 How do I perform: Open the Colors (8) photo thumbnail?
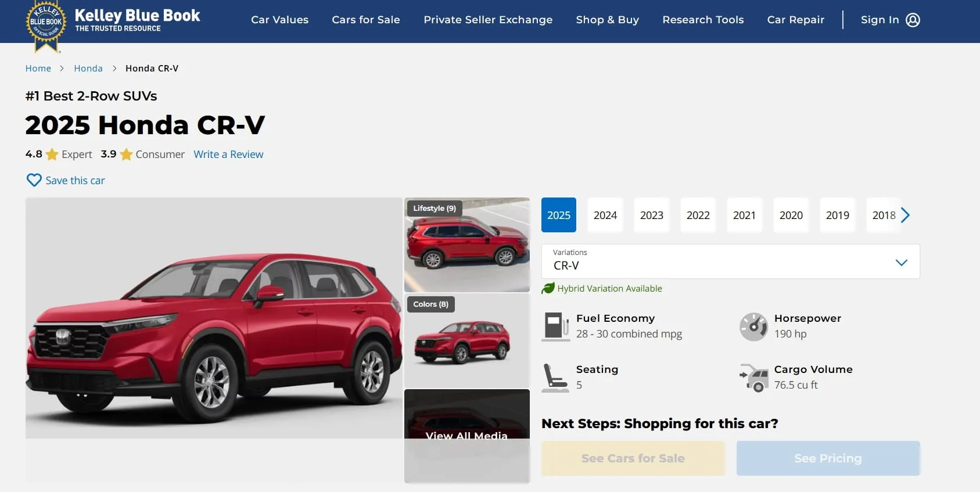(467, 340)
